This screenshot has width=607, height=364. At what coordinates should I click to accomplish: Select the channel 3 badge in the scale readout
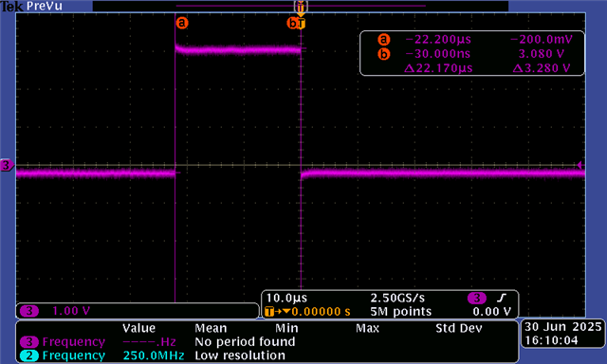pyautogui.click(x=29, y=311)
